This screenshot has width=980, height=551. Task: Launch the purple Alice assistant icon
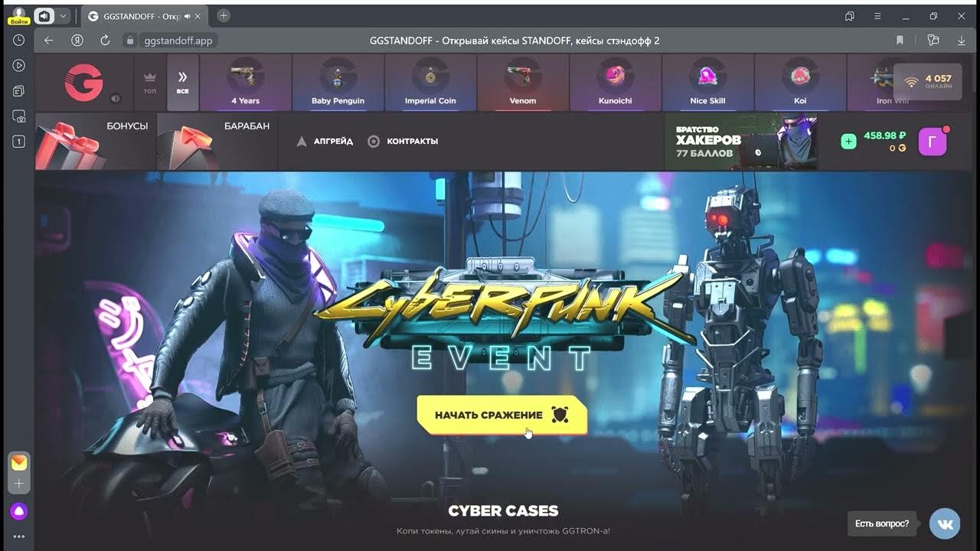coord(19,511)
